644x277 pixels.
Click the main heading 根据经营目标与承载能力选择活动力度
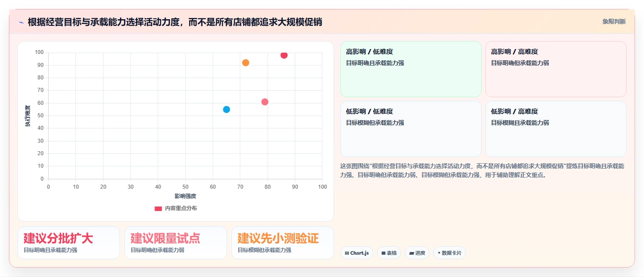[175, 22]
